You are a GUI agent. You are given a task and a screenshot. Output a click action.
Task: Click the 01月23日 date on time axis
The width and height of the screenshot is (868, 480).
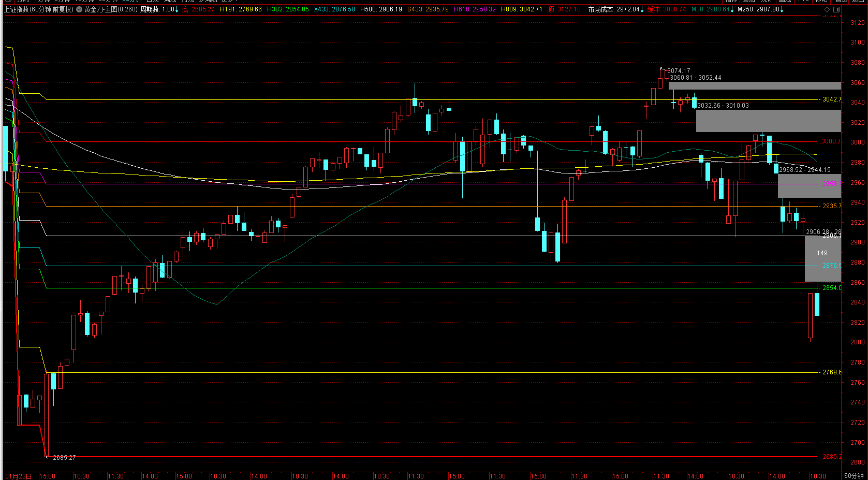(18, 476)
